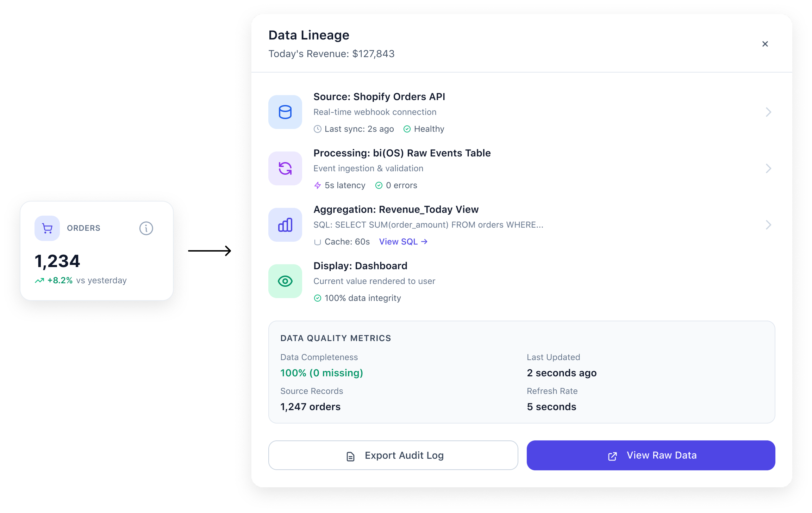The image size is (812, 513).
Task: Click the Export Audit Log button
Action: coord(393,455)
